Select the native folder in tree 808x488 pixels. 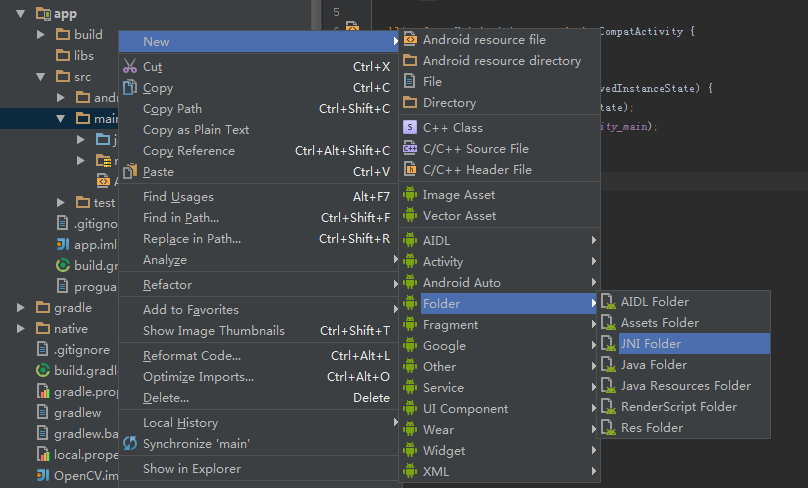70,328
